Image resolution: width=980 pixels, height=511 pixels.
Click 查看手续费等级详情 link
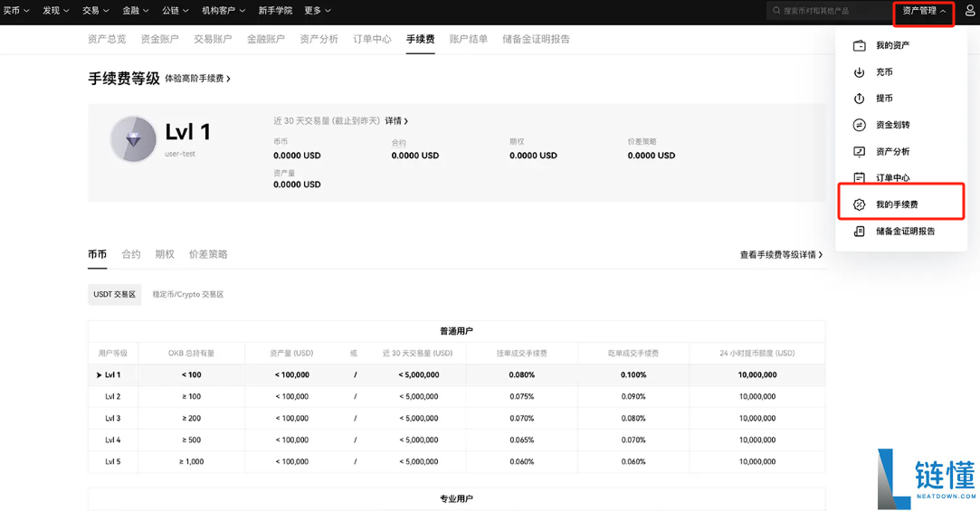point(781,254)
